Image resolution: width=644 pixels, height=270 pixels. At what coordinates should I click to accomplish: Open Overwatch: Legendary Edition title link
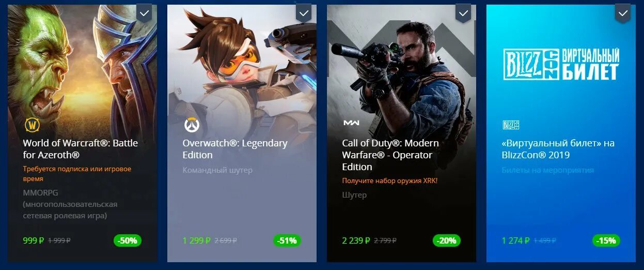click(235, 149)
